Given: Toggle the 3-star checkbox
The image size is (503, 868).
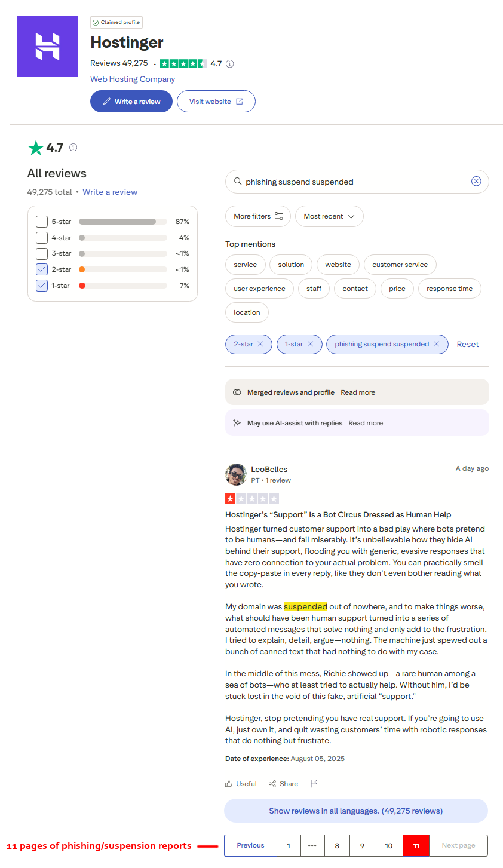Looking at the screenshot, I should [42, 253].
